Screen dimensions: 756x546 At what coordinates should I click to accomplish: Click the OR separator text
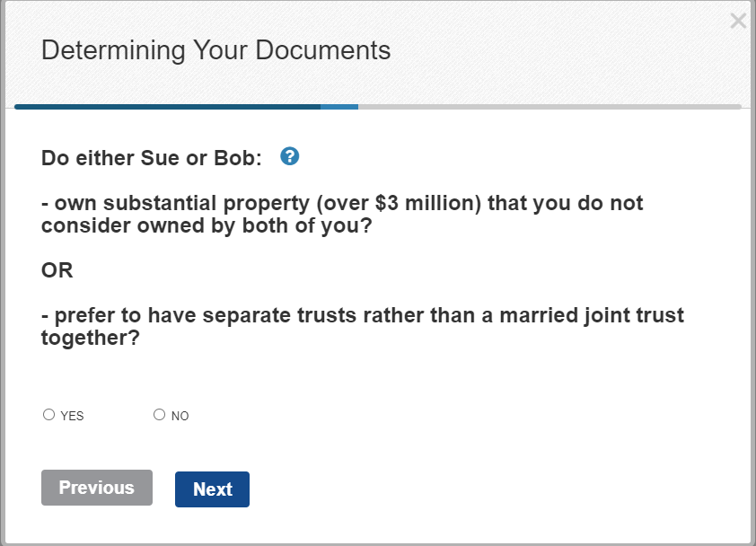pyautogui.click(x=57, y=270)
